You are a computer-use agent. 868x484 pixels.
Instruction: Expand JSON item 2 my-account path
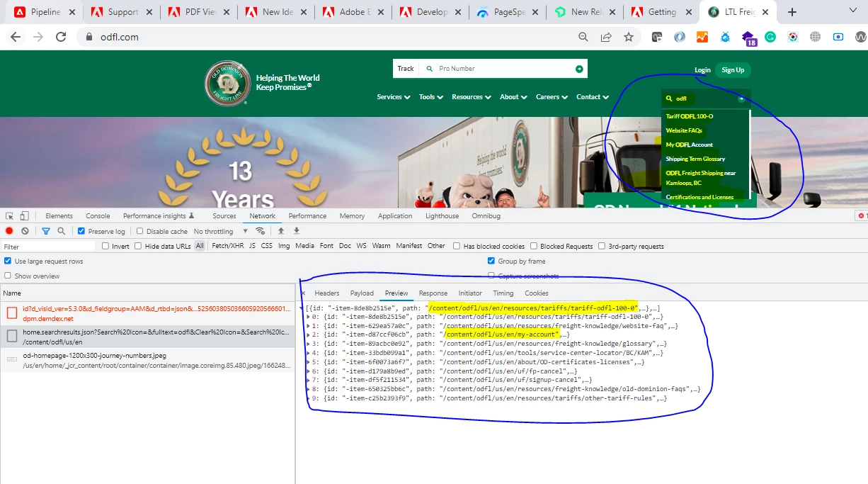pyautogui.click(x=308, y=334)
